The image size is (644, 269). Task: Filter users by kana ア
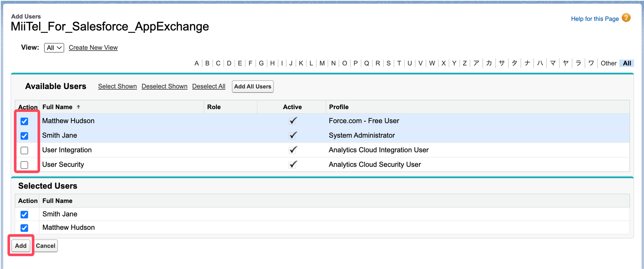coord(476,63)
